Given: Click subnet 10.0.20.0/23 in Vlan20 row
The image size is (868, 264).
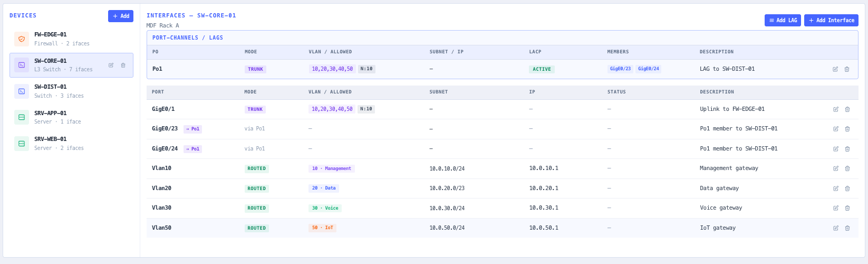Looking at the screenshot, I should [447, 188].
